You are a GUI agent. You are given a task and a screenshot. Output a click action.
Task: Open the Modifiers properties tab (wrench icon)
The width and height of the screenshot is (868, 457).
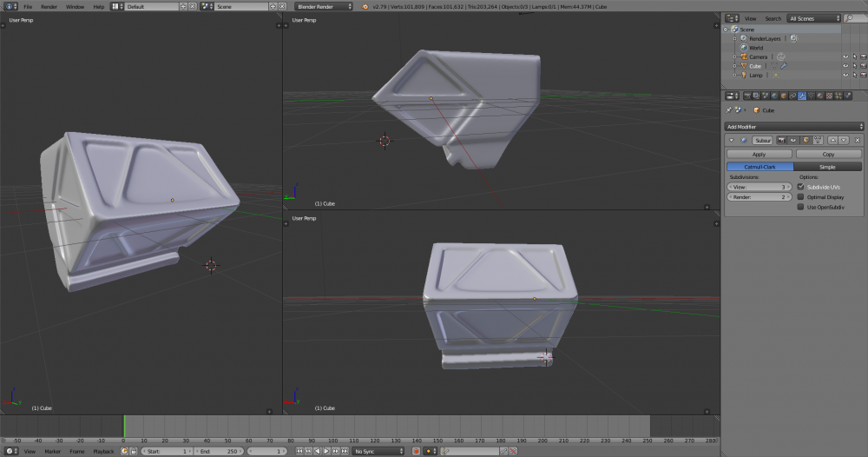[802, 96]
